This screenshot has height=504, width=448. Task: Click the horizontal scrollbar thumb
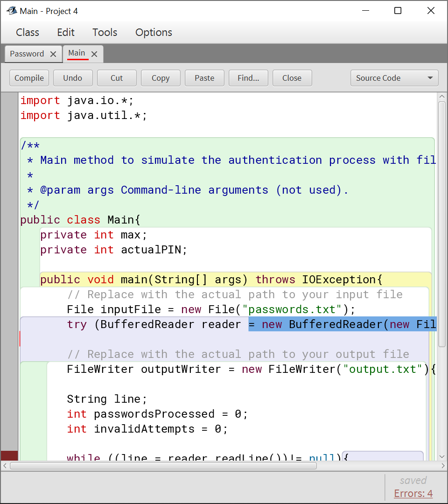point(163,465)
